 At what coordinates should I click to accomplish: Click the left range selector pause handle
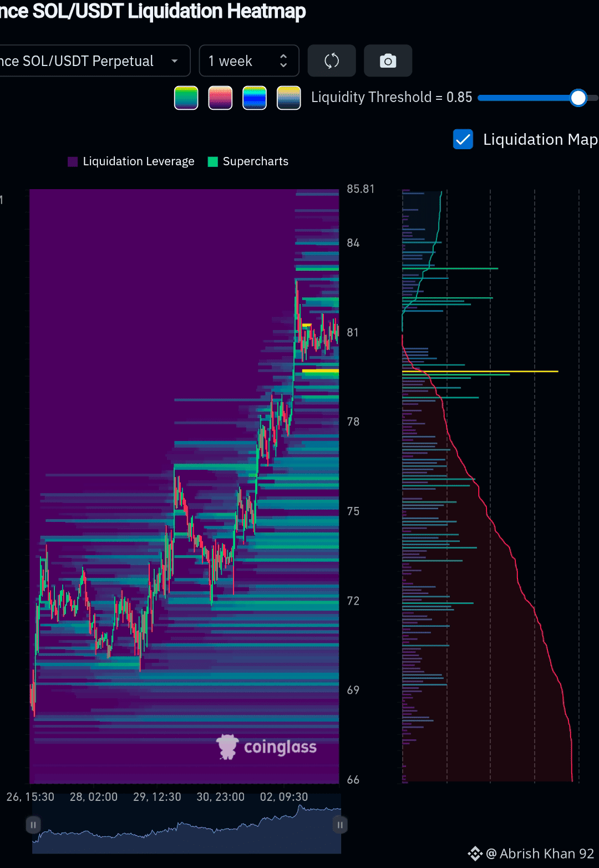(x=33, y=825)
